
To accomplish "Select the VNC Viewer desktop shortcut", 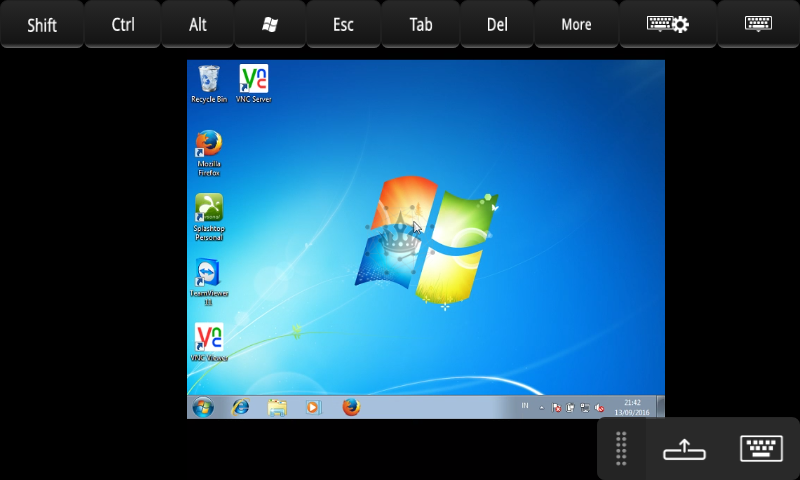I will 209,342.
